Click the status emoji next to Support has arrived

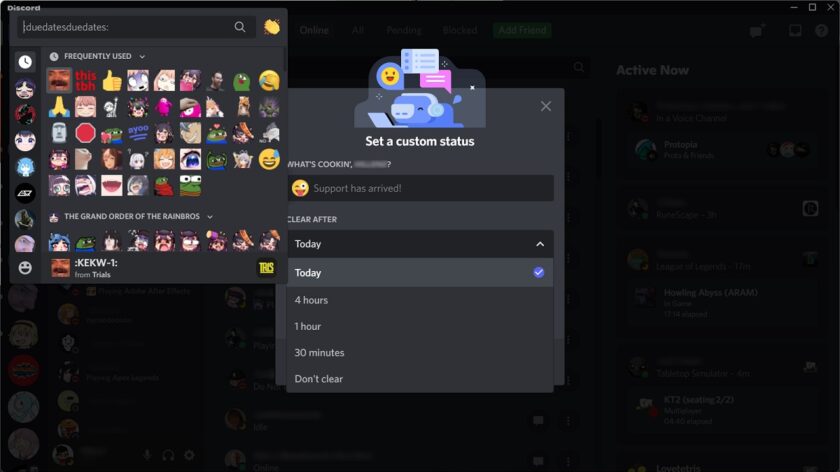(x=300, y=188)
